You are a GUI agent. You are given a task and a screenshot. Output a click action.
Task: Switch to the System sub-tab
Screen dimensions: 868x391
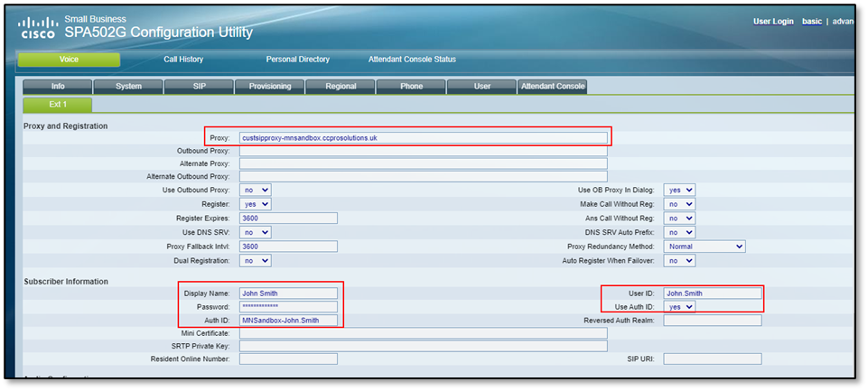[128, 87]
